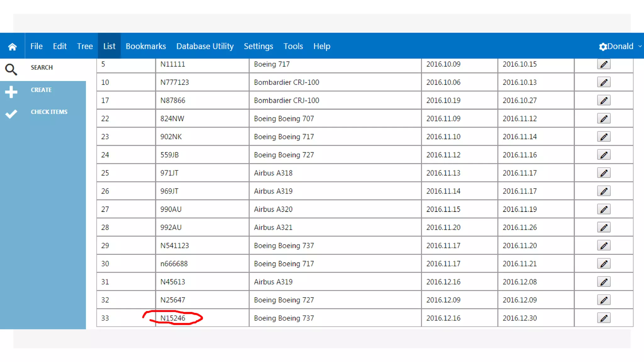
Task: Click the CREATE sidebar label
Action: 41,90
